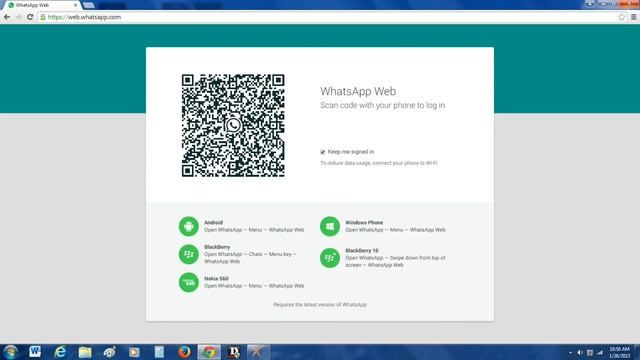This screenshot has width=640, height=360.
Task: Go back in the browser
Action: [x=7, y=17]
